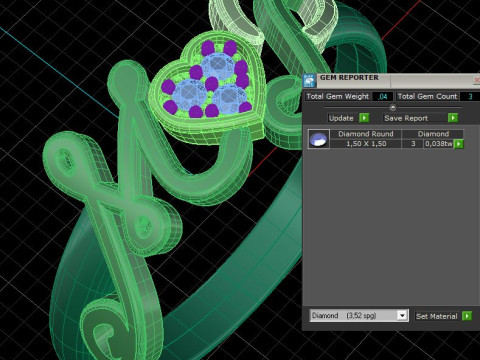Click the Gem Reporter title icon
This screenshot has width=480, height=360.
coord(310,81)
